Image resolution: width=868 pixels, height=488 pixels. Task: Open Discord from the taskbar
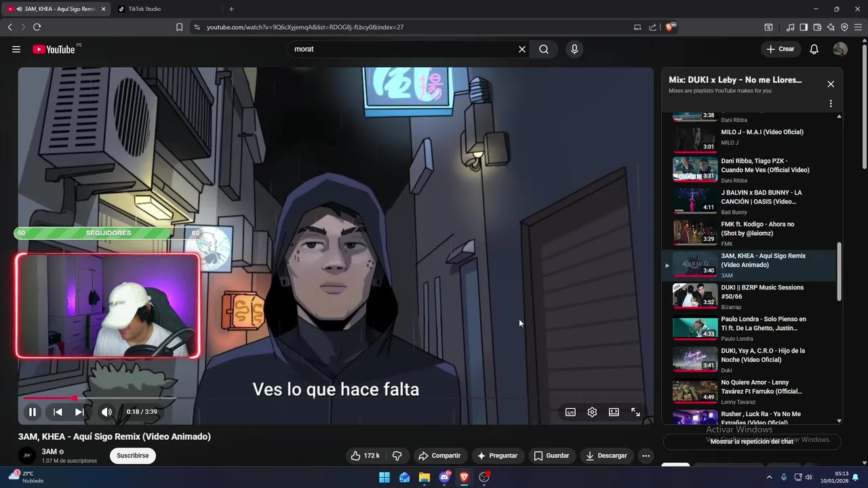pyautogui.click(x=444, y=477)
